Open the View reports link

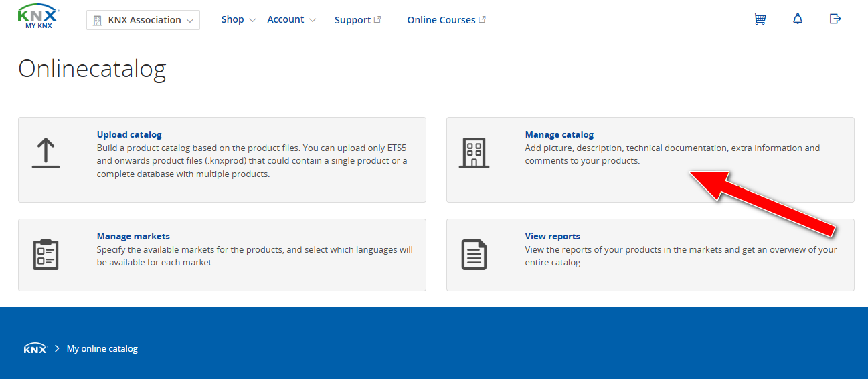click(553, 236)
